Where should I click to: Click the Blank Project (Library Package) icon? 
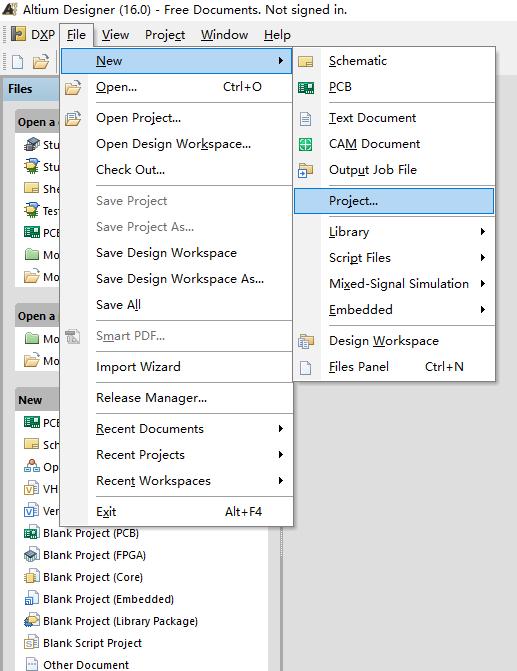coord(32,621)
